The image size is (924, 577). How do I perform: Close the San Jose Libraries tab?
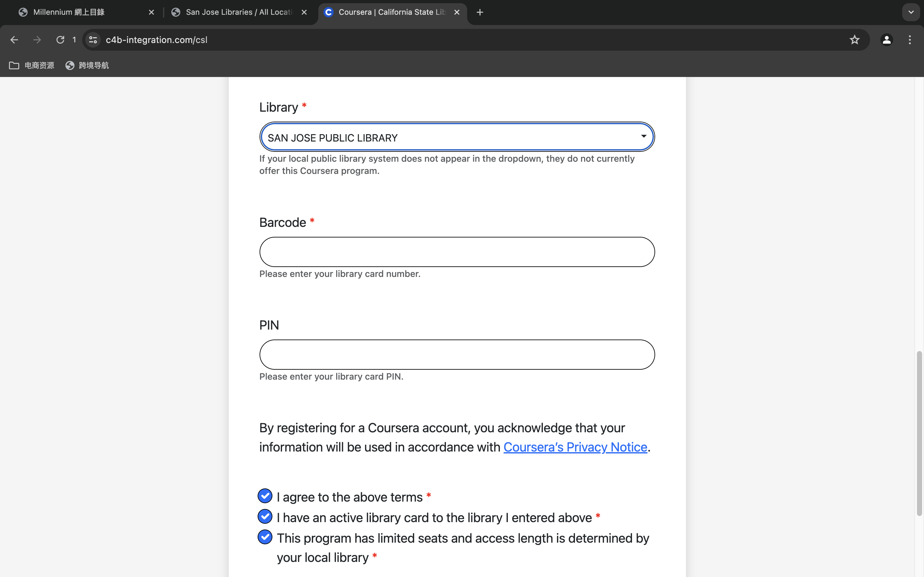tap(304, 12)
